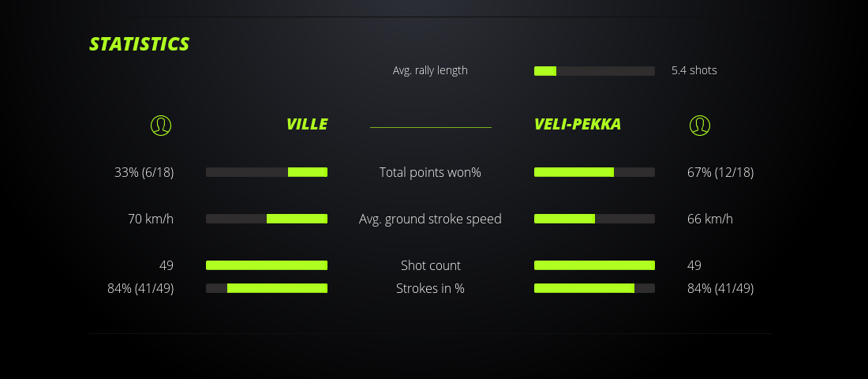868x379 pixels.
Task: Click Veli-Pekka's ground stroke speed bar
Action: (x=594, y=219)
